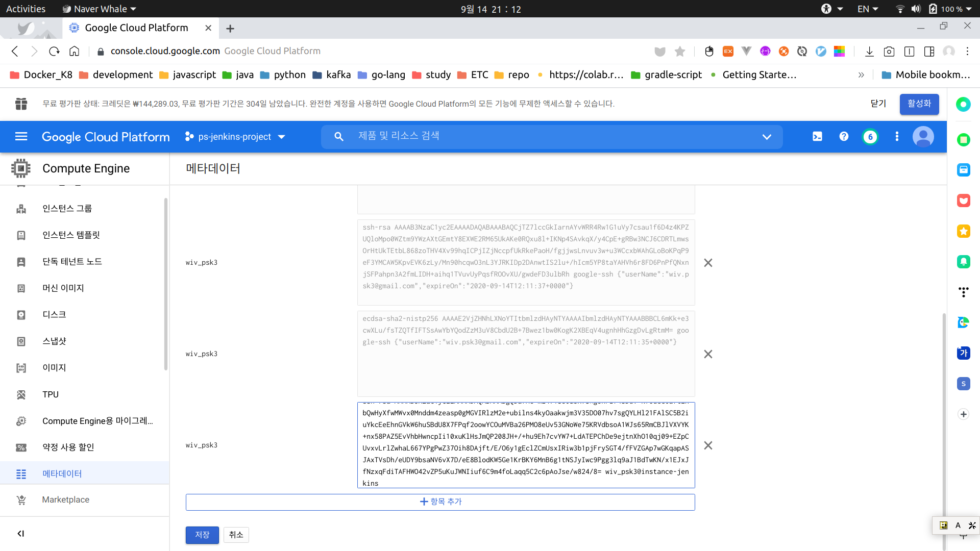Click the gift box free trial icon
980x551 pixels.
coord(21,104)
